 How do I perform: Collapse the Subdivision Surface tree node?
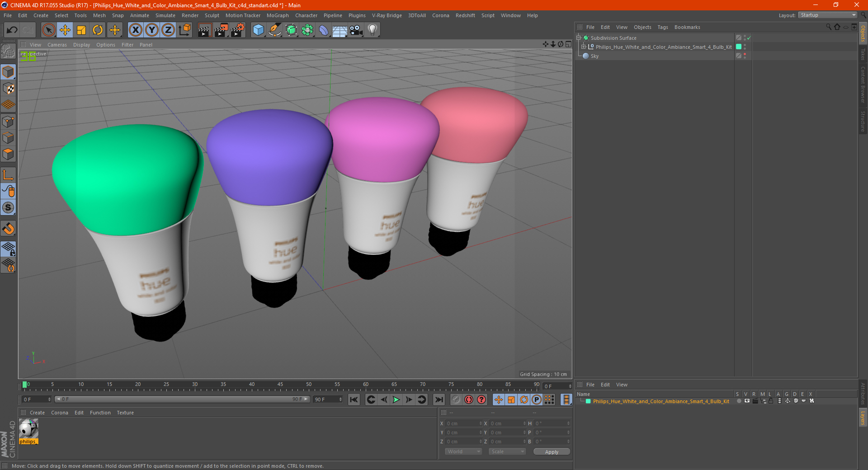(579, 38)
